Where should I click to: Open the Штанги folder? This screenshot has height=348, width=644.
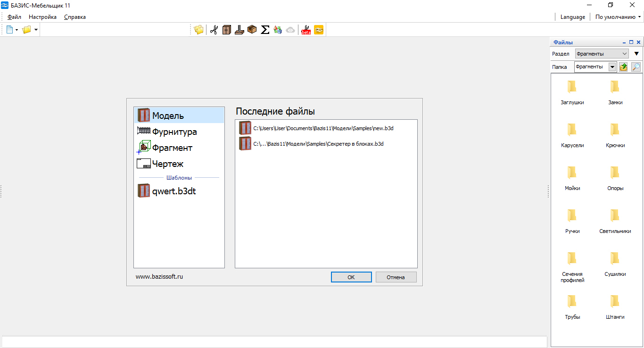[615, 307]
